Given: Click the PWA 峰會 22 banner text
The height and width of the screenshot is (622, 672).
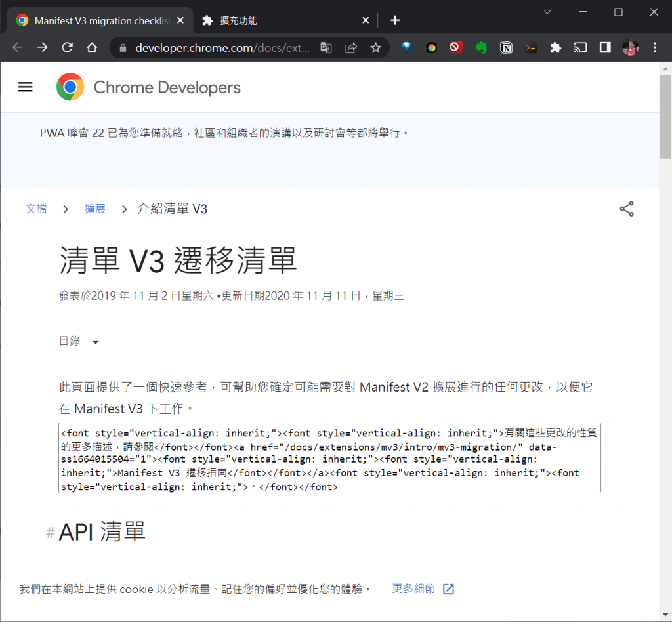Looking at the screenshot, I should (x=224, y=133).
